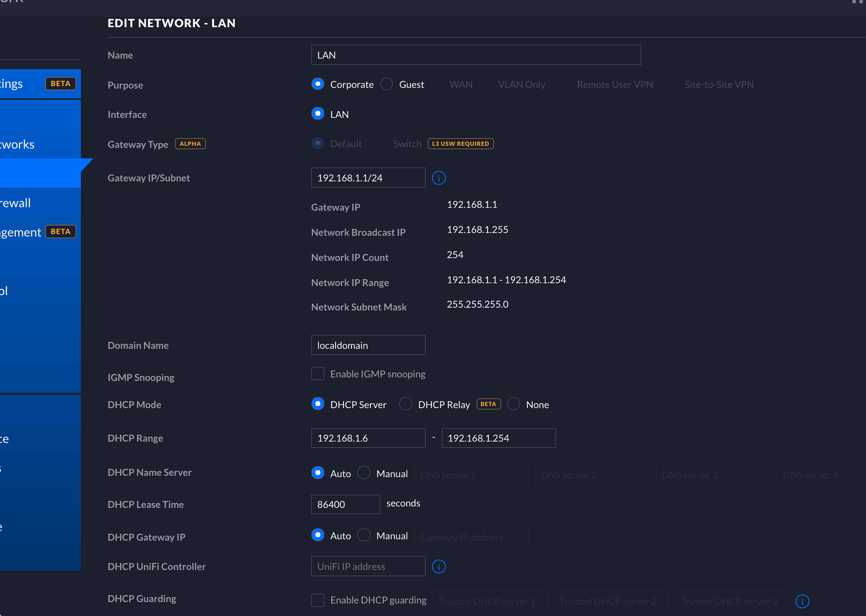Choose DHCP Relay mode

coord(406,404)
